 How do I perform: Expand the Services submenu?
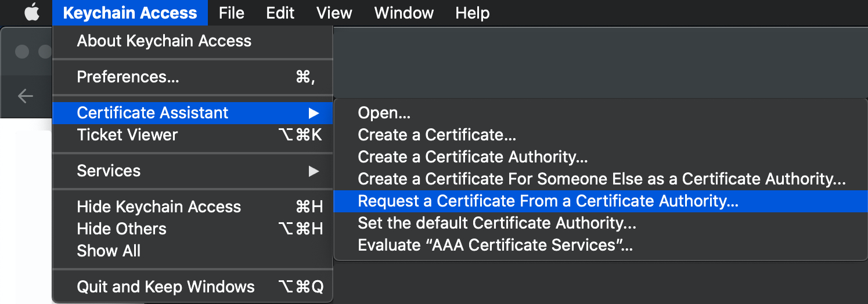coord(193,171)
